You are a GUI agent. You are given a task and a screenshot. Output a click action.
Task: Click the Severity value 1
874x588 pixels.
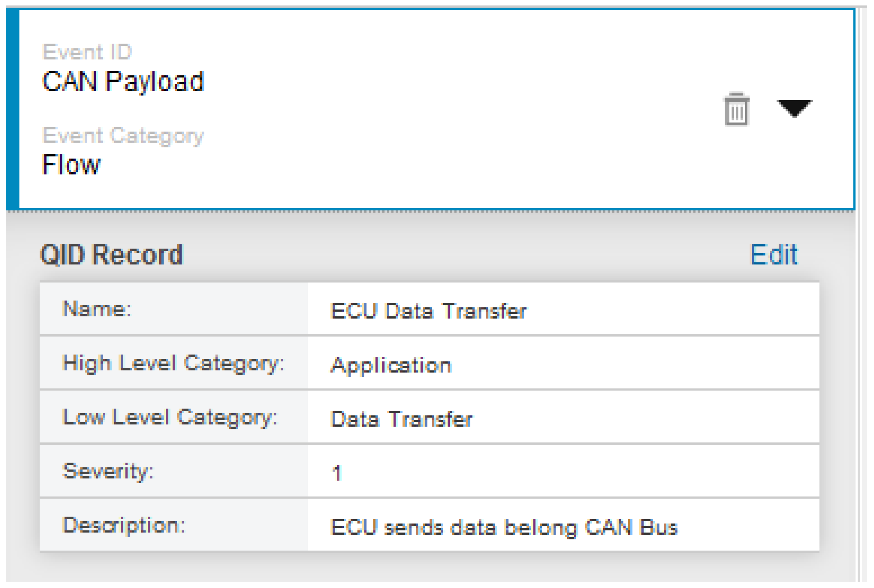point(336,473)
